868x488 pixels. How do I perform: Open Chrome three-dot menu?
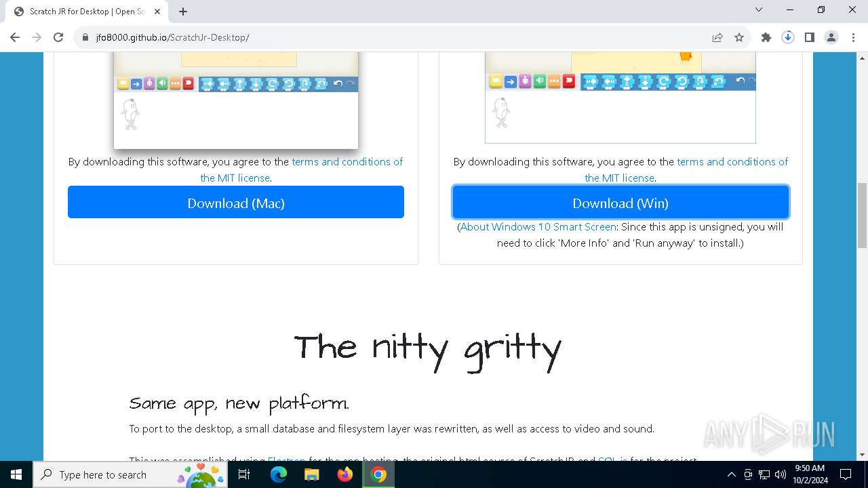[853, 38]
